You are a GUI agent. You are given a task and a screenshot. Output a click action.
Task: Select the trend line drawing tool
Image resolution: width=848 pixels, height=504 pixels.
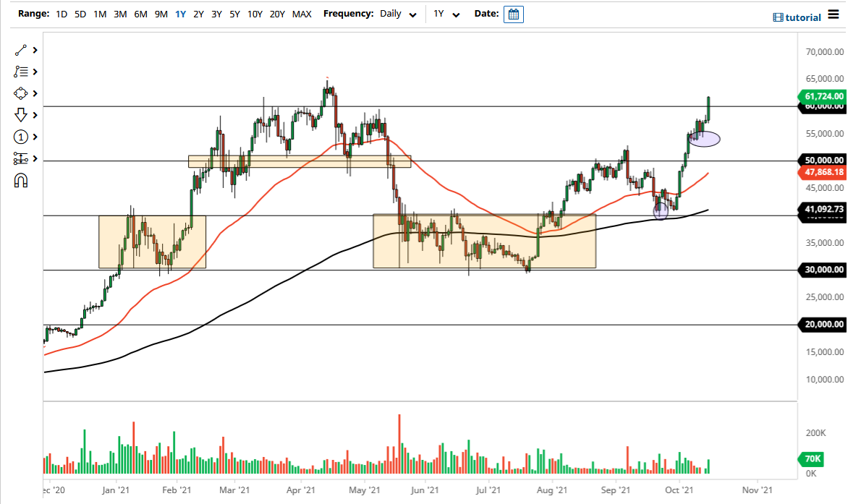[20, 50]
